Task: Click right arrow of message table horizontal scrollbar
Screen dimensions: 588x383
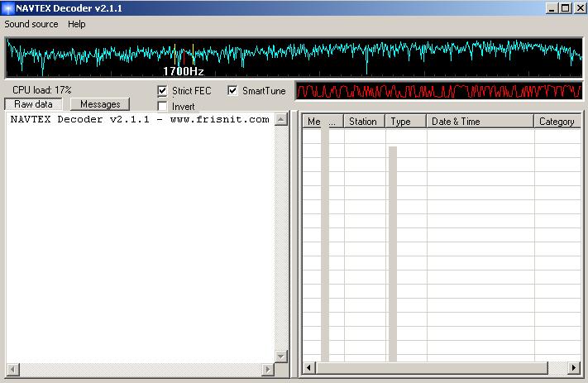Action: click(x=574, y=368)
